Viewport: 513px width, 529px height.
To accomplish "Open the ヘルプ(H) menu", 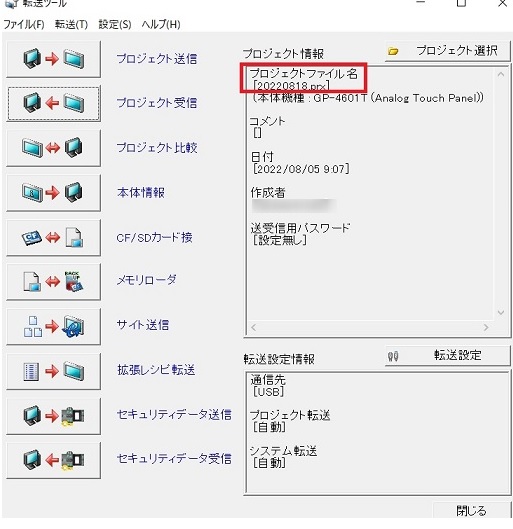I will (x=161, y=24).
